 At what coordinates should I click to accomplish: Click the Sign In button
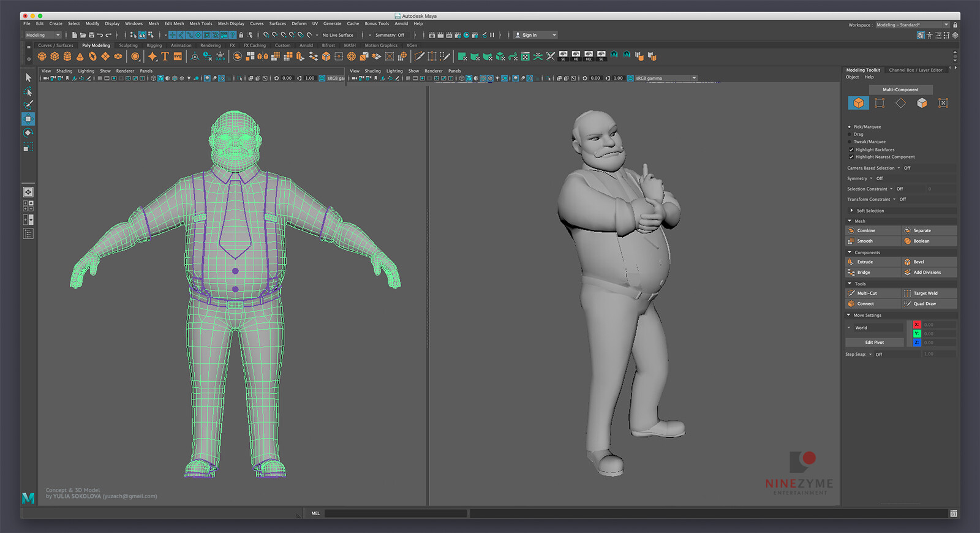[x=535, y=35]
